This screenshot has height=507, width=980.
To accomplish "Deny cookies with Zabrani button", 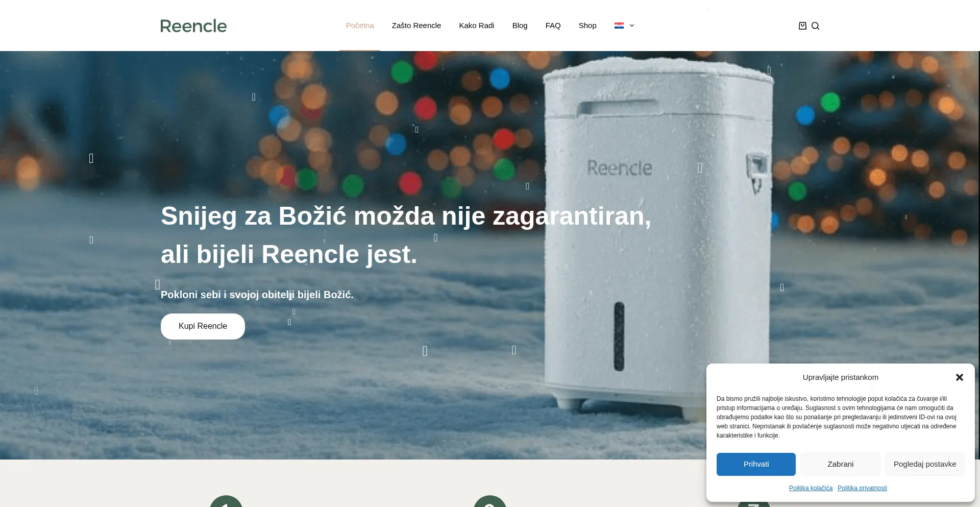I will click(841, 464).
